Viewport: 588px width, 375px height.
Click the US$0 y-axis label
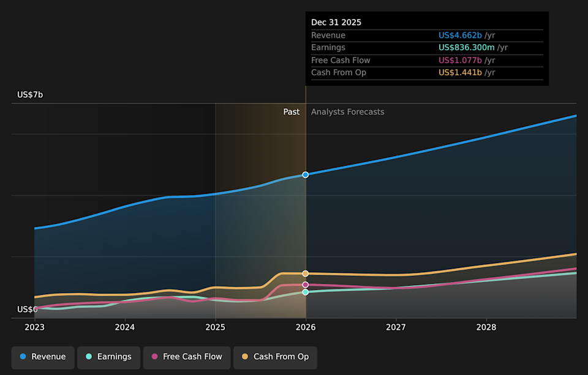[28, 310]
